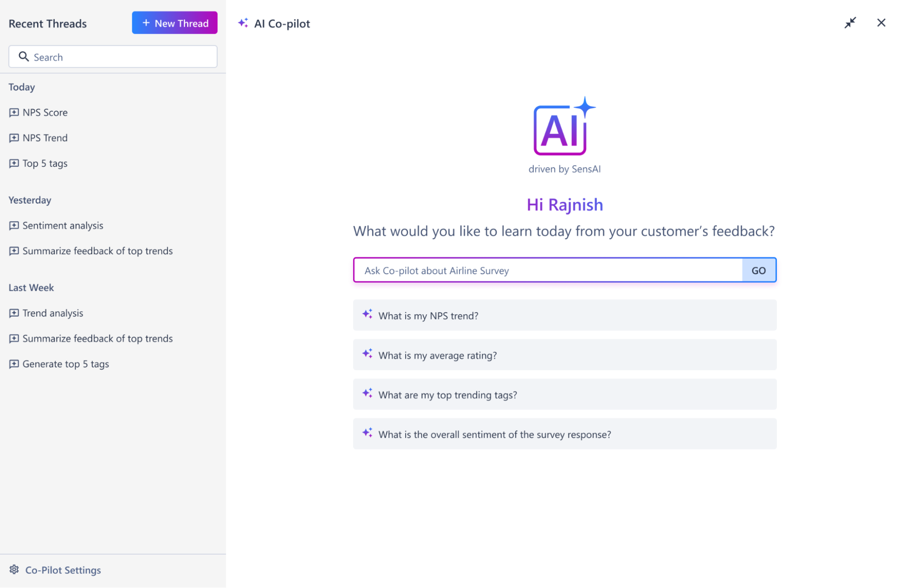Image resolution: width=904 pixels, height=588 pixels.
Task: Click the AI SensAI logo
Action: (564, 127)
